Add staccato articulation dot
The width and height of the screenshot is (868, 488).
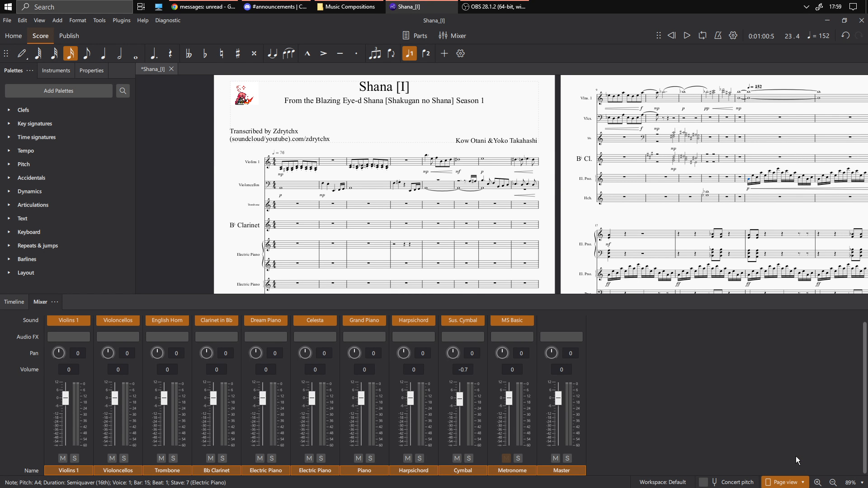[356, 54]
